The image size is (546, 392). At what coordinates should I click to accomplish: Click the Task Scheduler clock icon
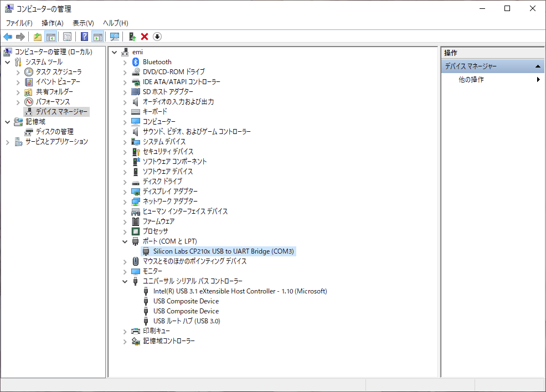pyautogui.click(x=29, y=72)
